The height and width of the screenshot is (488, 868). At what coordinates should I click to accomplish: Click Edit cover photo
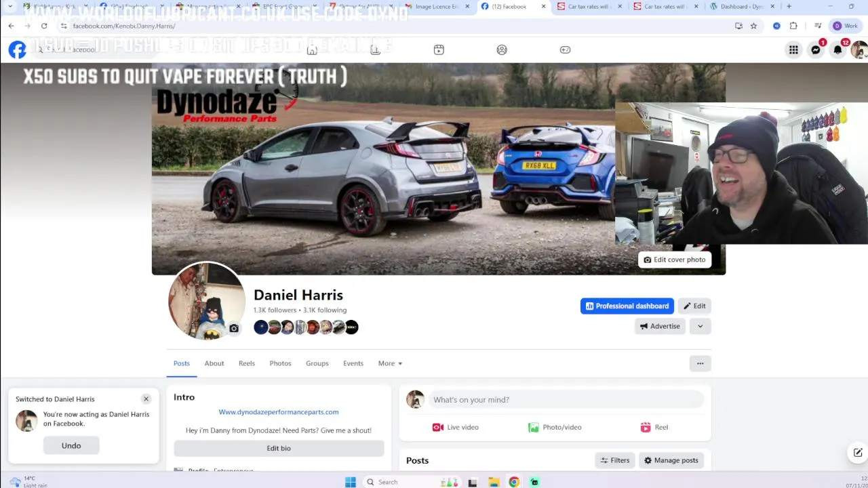(675, 260)
